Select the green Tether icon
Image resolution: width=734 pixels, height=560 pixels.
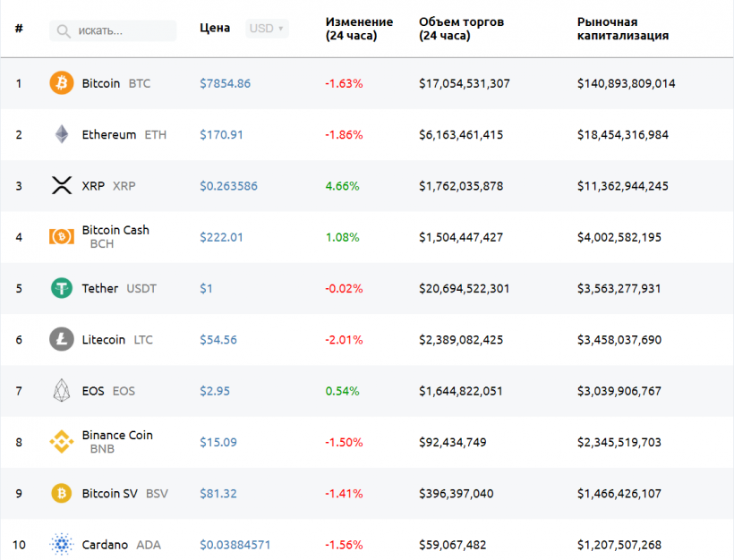[x=61, y=288]
